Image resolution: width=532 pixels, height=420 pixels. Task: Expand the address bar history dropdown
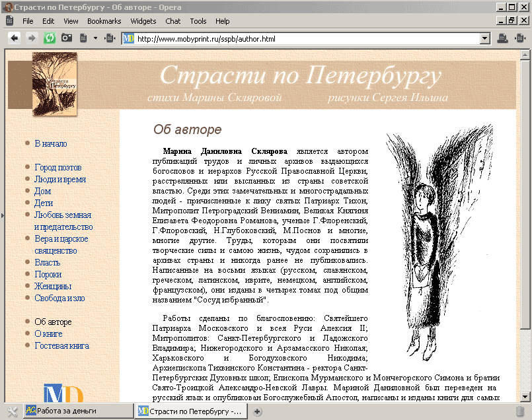point(485,39)
